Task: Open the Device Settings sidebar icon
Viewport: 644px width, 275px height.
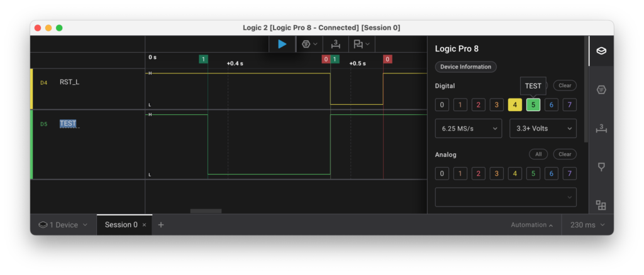Action: click(601, 51)
